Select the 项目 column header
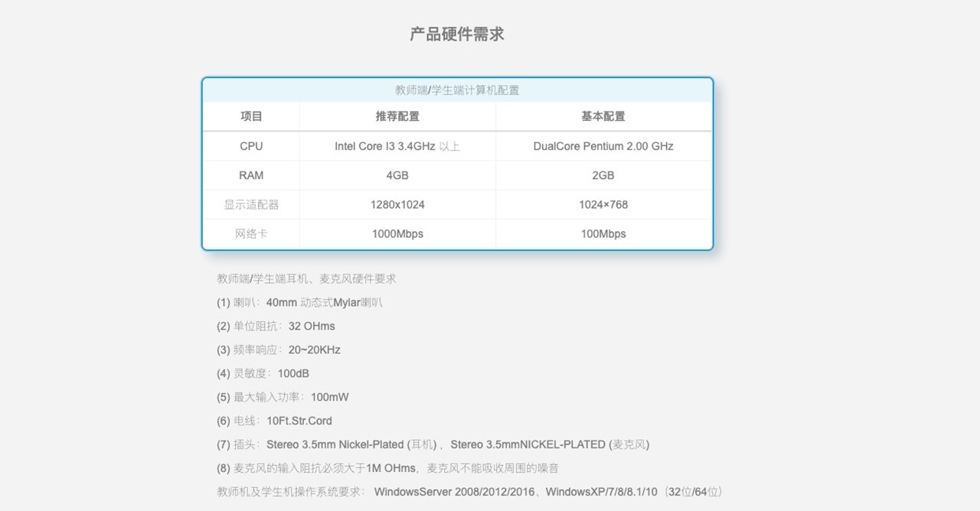This screenshot has width=980, height=511. (x=251, y=116)
